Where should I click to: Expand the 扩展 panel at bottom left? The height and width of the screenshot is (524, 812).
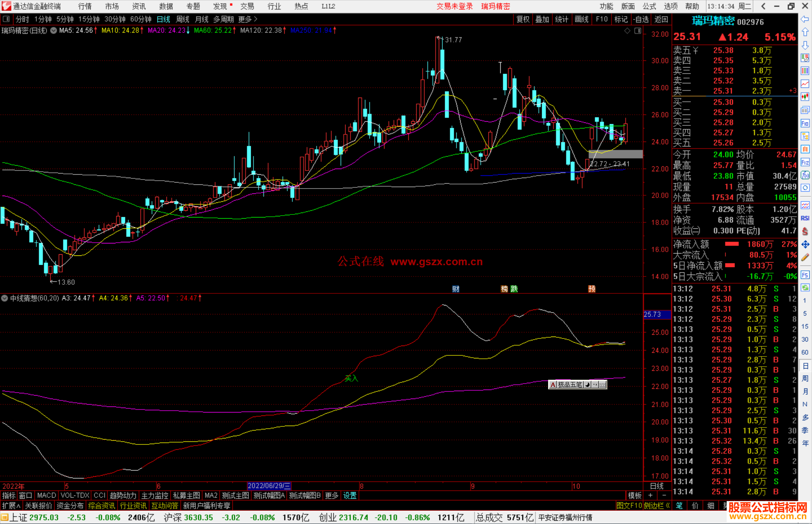pyautogui.click(x=11, y=506)
